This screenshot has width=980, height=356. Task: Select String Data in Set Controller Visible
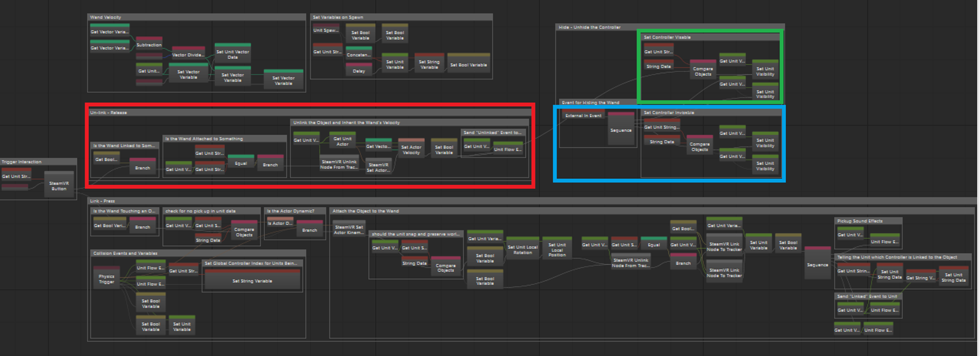pyautogui.click(x=659, y=64)
